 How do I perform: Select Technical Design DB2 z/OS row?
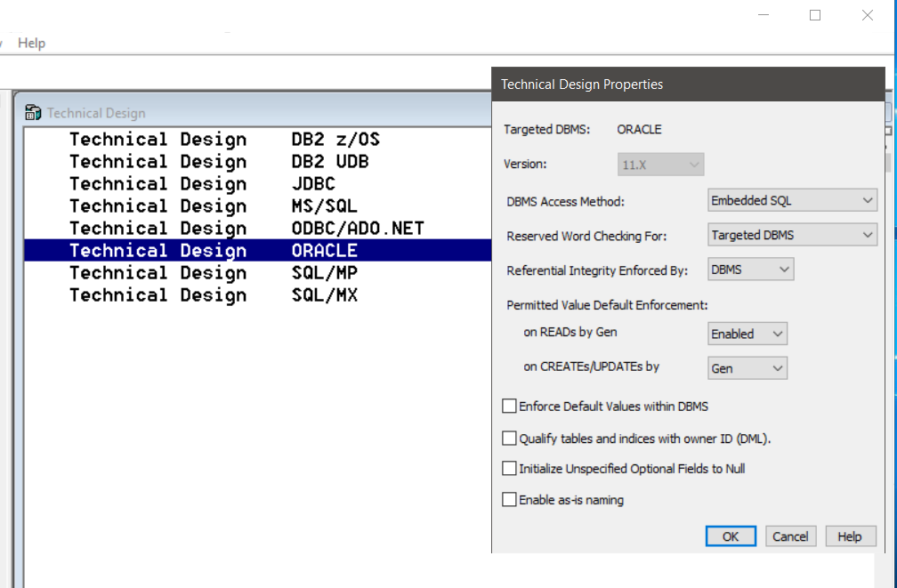pyautogui.click(x=224, y=140)
